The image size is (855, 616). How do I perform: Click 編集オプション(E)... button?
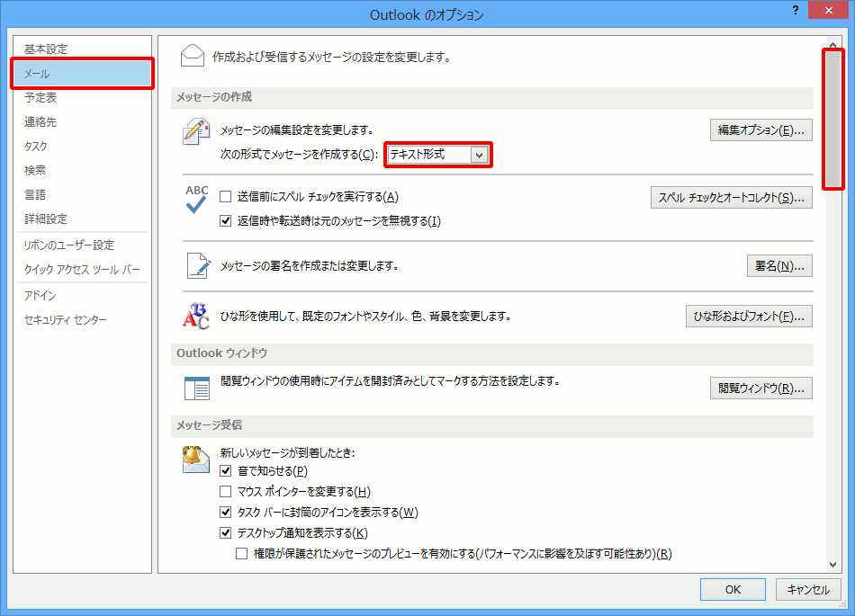coord(760,130)
